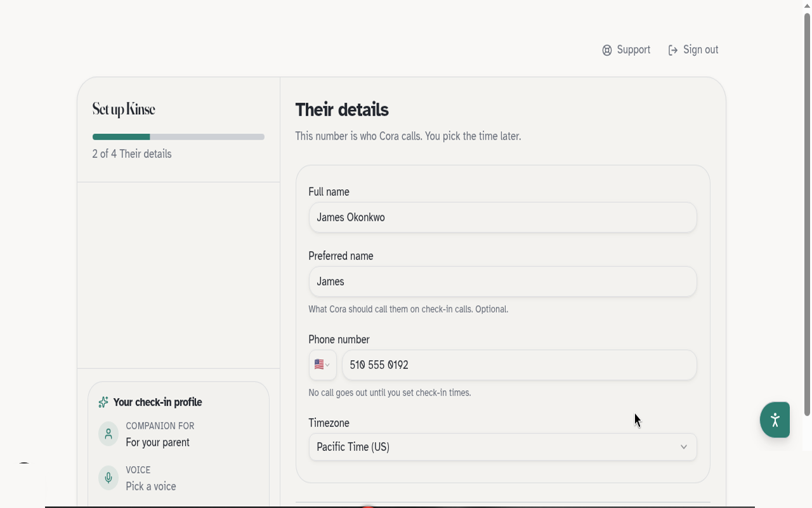Expand the Timezone dropdown chevron
The height and width of the screenshot is (508, 812).
[684, 447]
